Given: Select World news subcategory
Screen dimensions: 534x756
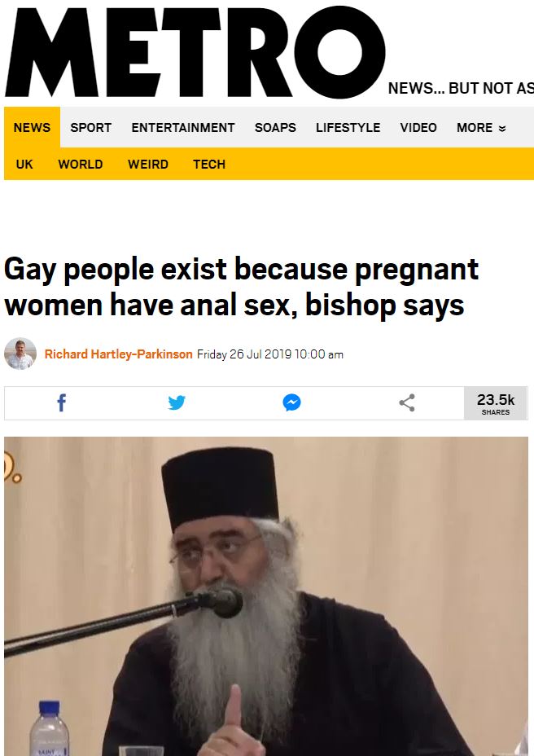Looking at the screenshot, I should pos(81,165).
